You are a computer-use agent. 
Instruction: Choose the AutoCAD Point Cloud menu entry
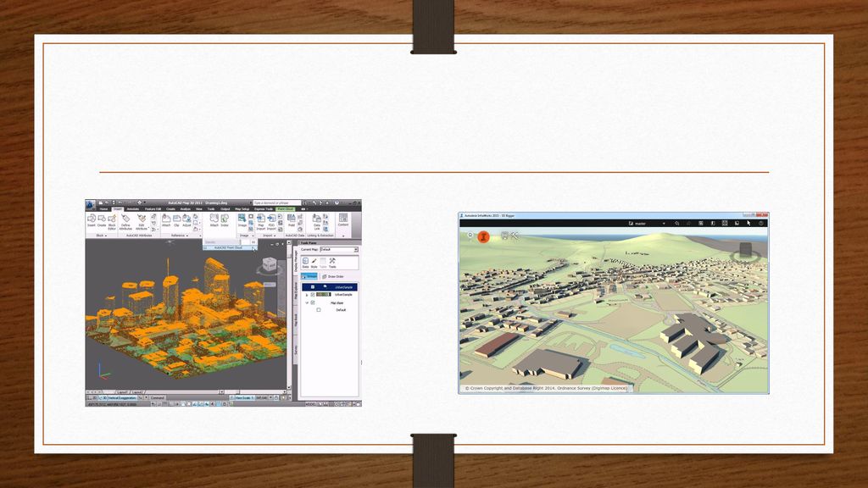tap(230, 248)
